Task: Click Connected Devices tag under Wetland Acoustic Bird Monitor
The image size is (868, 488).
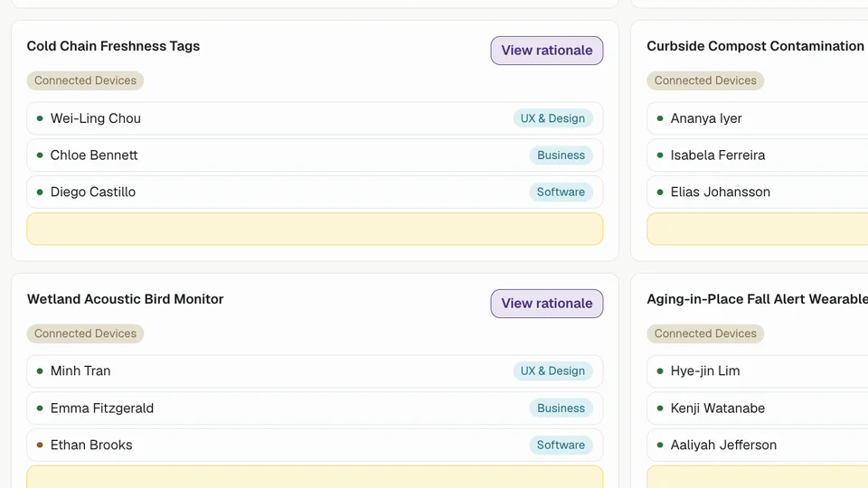Action: click(x=85, y=333)
